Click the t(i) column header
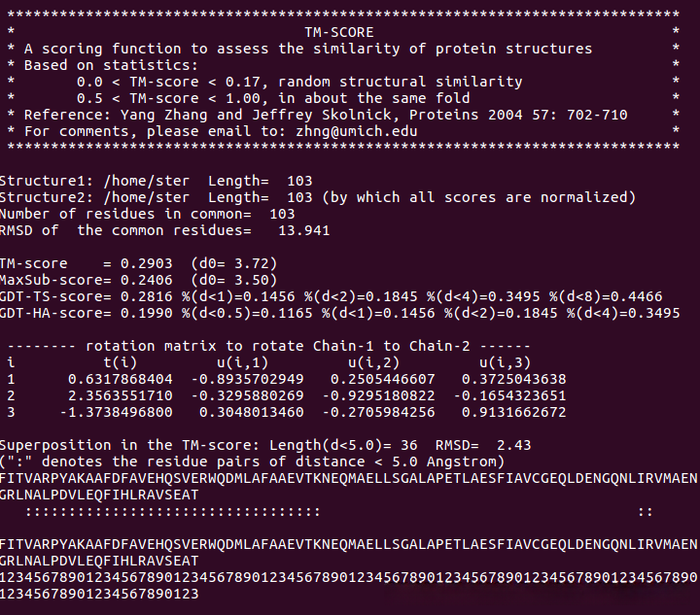 coord(125,362)
